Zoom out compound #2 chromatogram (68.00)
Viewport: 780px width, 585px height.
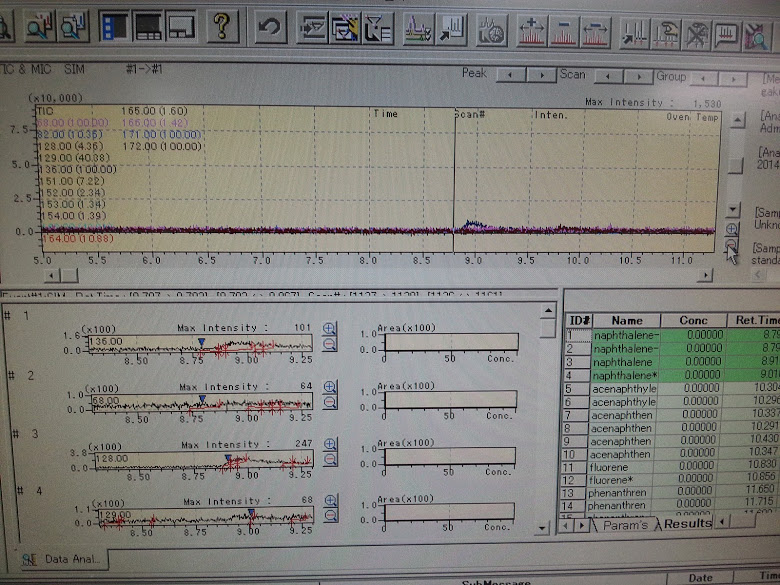330,402
